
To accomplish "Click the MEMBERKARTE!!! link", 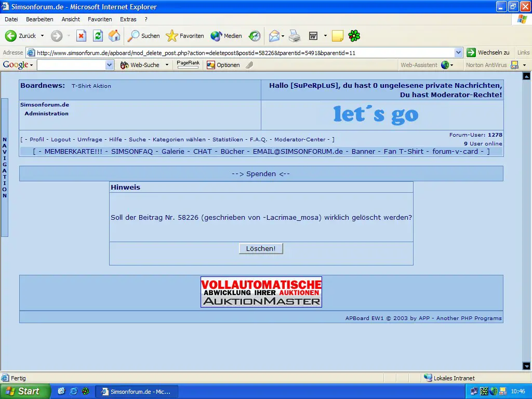I will [73, 151].
